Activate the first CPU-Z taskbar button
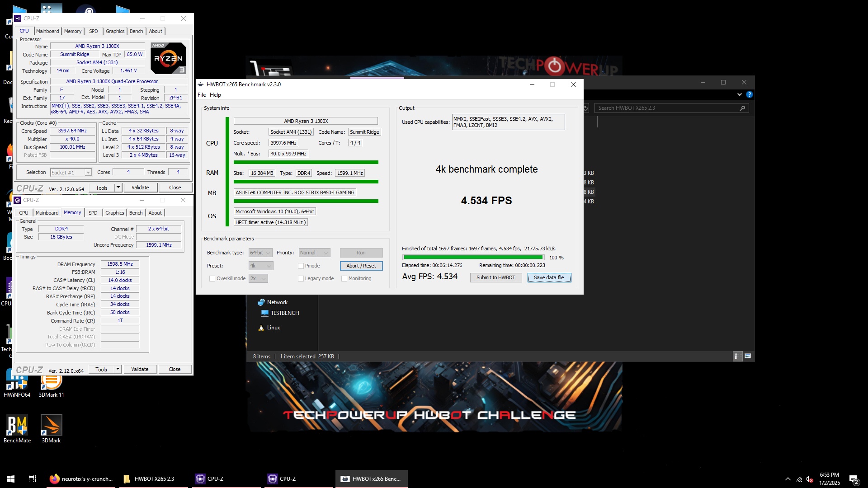Image resolution: width=868 pixels, height=488 pixels. coord(226,479)
